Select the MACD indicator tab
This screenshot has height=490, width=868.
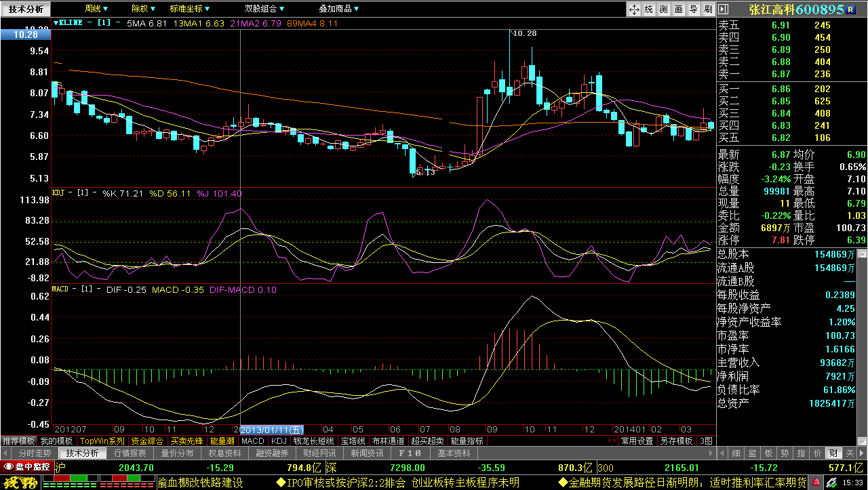click(x=253, y=441)
